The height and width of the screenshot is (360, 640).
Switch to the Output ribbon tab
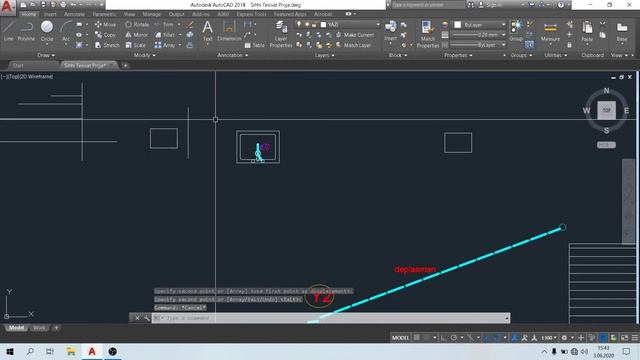coord(176,14)
